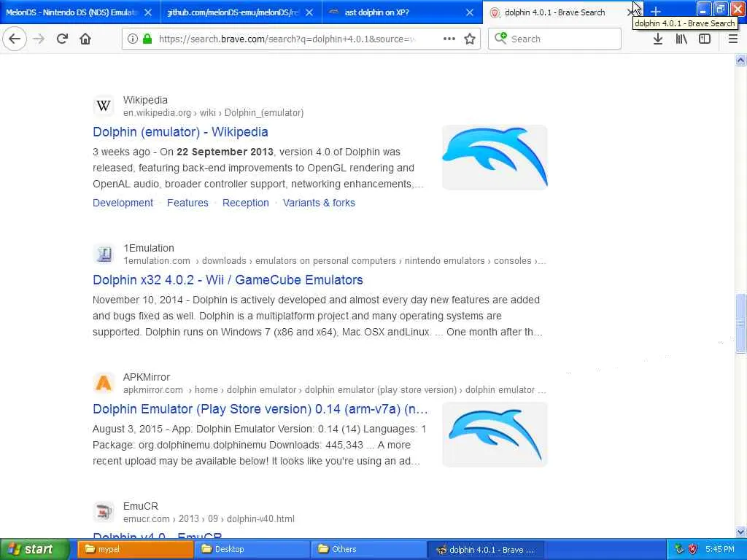747x560 pixels.
Task: Switch to 'ast dolphin on XP?' tab
Action: (376, 12)
